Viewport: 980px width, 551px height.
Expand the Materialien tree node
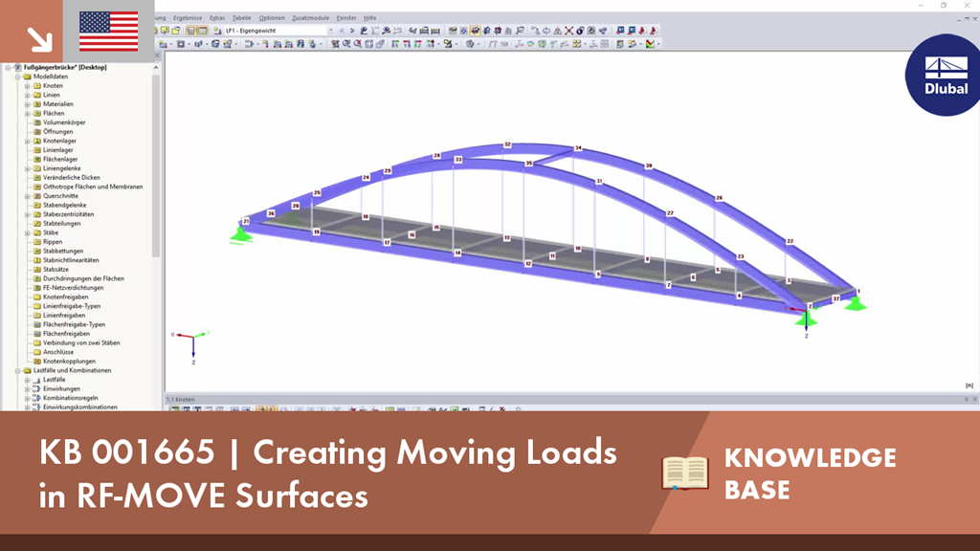pos(28,104)
